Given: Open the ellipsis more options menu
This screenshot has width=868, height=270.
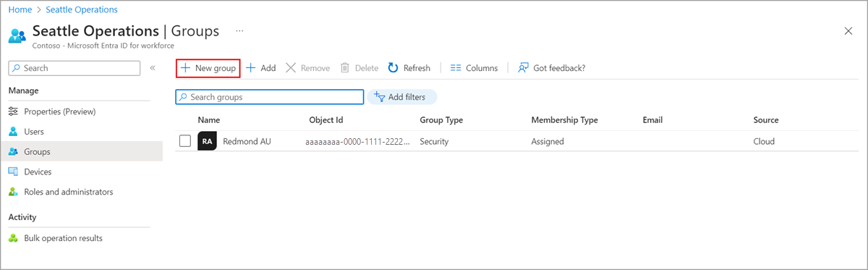Looking at the screenshot, I should pos(239,32).
